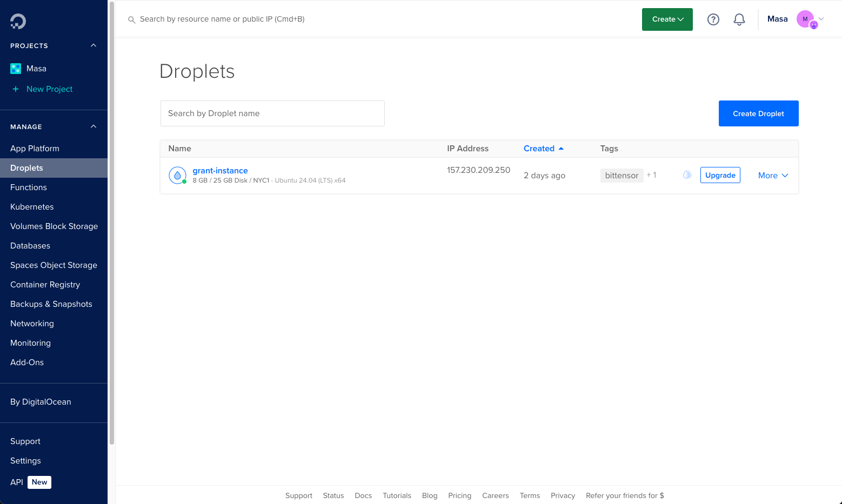Click the Name column header
The image size is (842, 504).
coord(179,149)
